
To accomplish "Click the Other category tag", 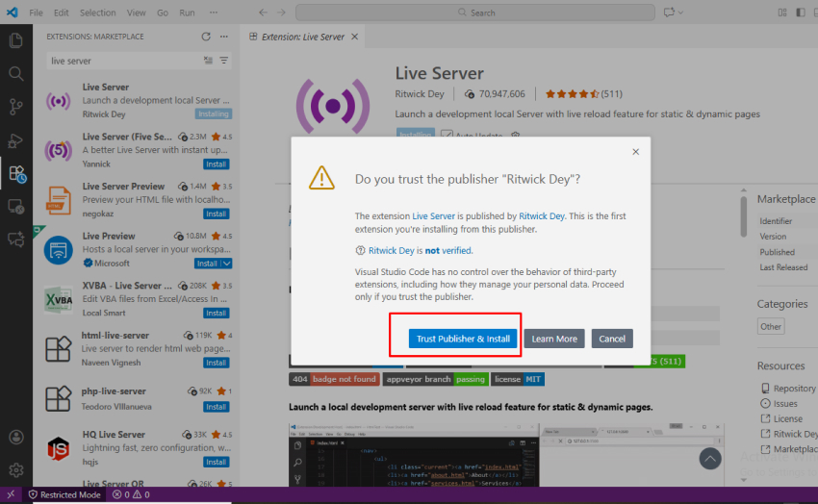I will 771,326.
